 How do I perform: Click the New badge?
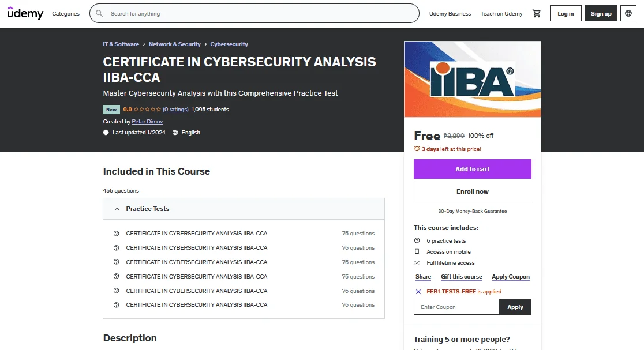tap(111, 110)
